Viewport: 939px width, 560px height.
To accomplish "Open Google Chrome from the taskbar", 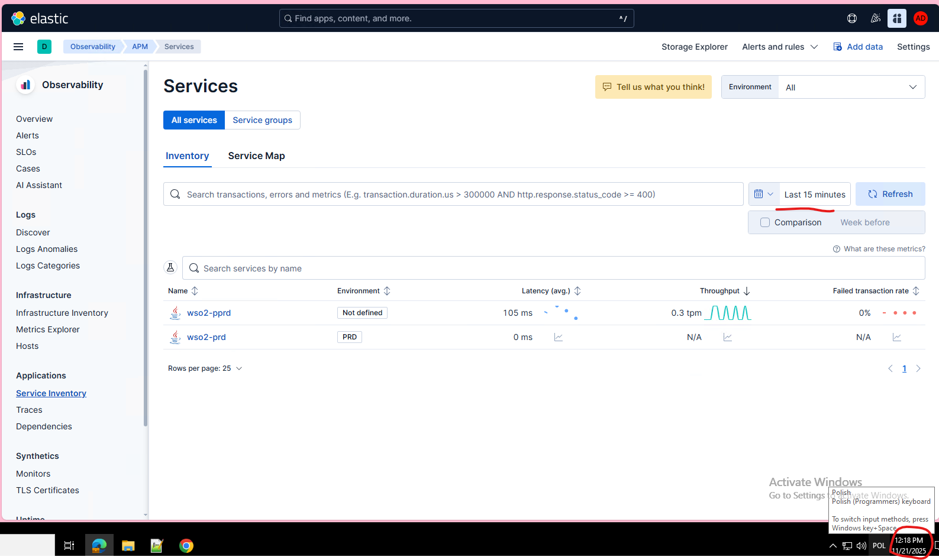I will [x=186, y=546].
